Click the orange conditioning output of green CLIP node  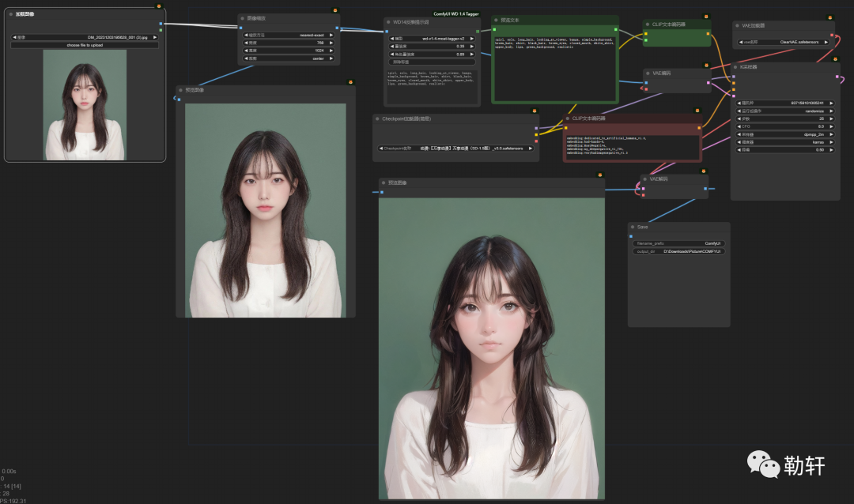tap(708, 34)
